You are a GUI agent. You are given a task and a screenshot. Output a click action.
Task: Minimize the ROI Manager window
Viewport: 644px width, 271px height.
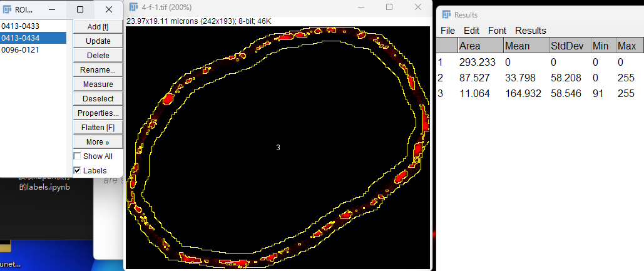(52, 9)
